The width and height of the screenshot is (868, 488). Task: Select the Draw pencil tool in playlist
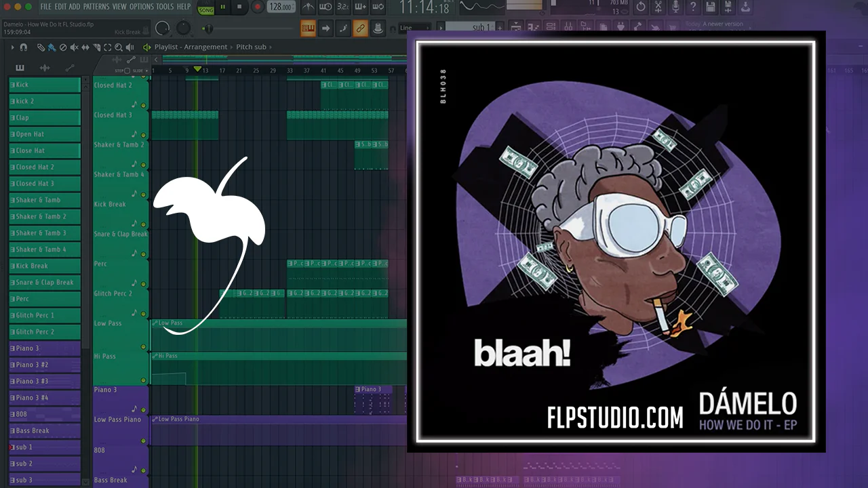point(41,47)
